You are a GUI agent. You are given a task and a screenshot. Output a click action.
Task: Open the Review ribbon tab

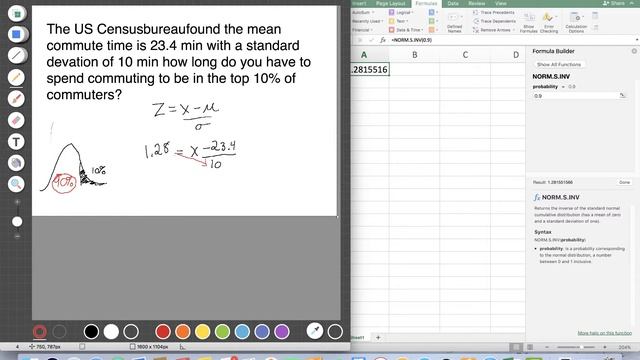click(x=476, y=3)
